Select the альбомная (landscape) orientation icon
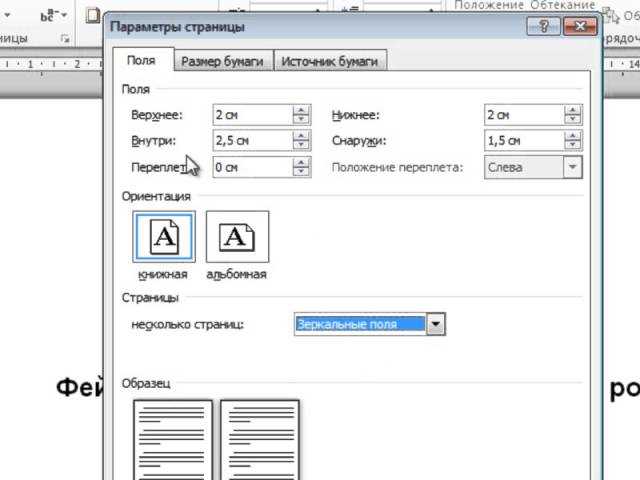 [237, 236]
